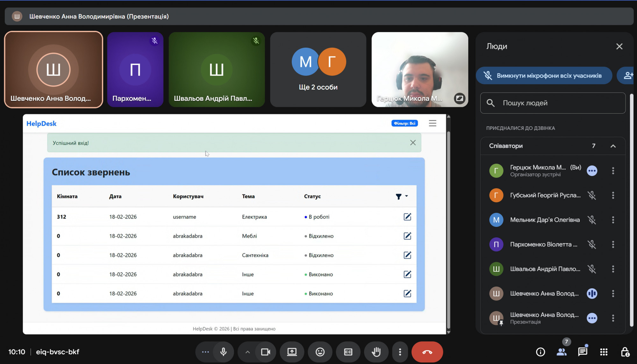Click the raise hand icon

(376, 352)
